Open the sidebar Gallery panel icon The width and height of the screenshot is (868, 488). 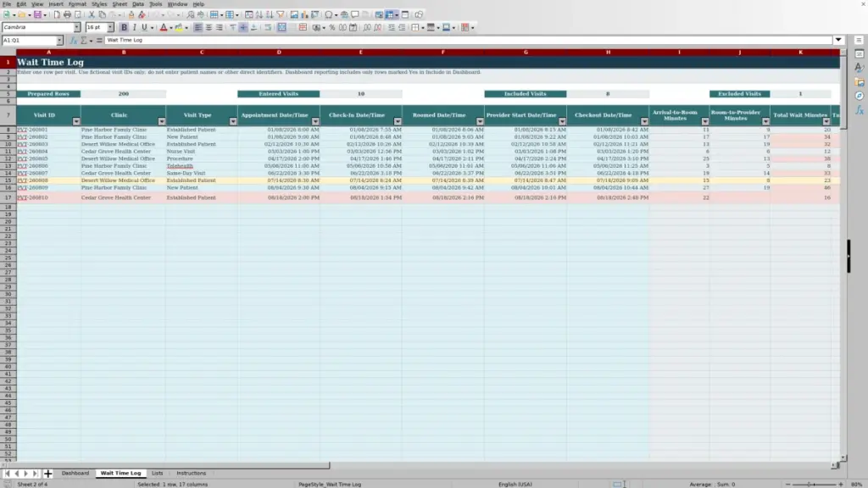(860, 82)
